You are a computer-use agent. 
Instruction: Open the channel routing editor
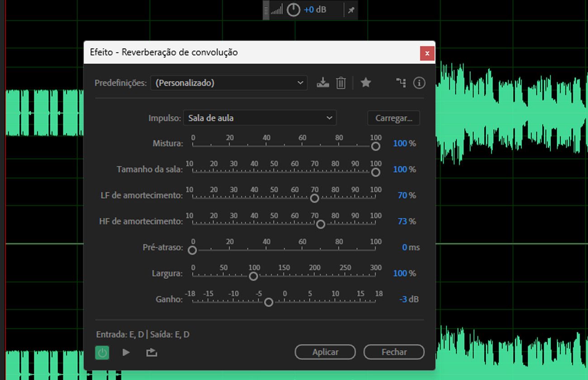coord(400,83)
